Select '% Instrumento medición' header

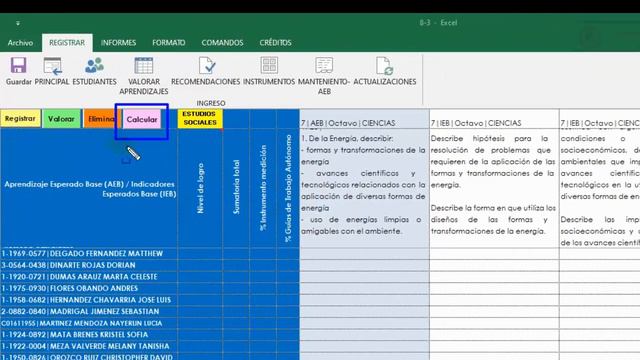[x=263, y=188]
